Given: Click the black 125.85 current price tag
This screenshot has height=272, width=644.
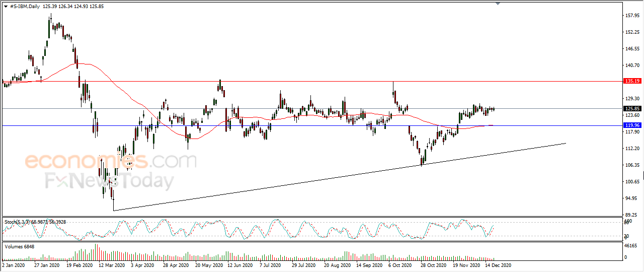Looking at the screenshot, I should pos(631,108).
